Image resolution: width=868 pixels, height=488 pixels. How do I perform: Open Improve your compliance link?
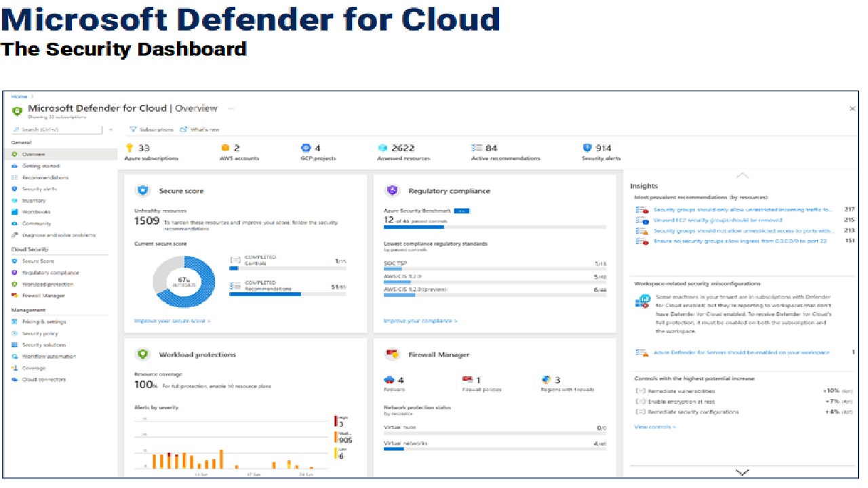coord(420,321)
